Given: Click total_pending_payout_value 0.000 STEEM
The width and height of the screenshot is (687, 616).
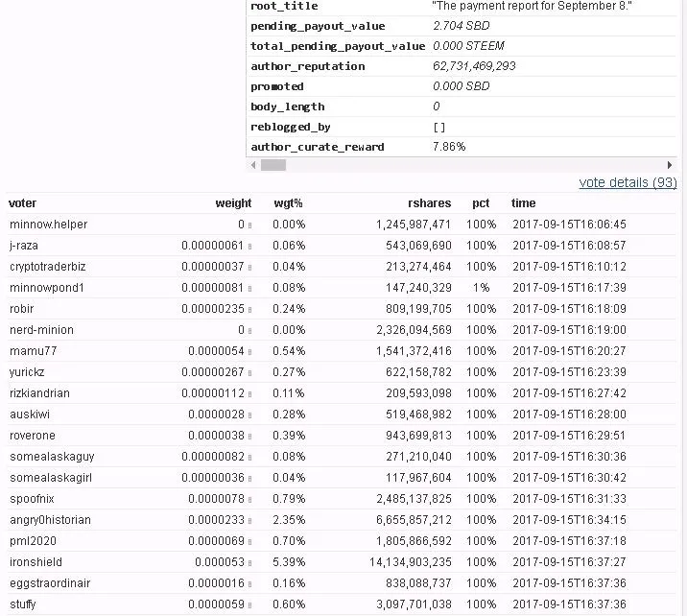Looking at the screenshot, I should click(x=468, y=46).
